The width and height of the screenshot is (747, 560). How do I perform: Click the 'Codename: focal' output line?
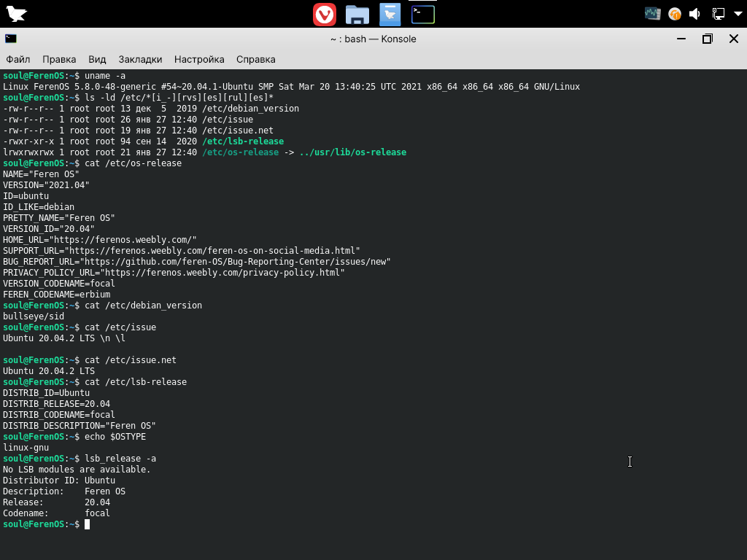click(56, 513)
